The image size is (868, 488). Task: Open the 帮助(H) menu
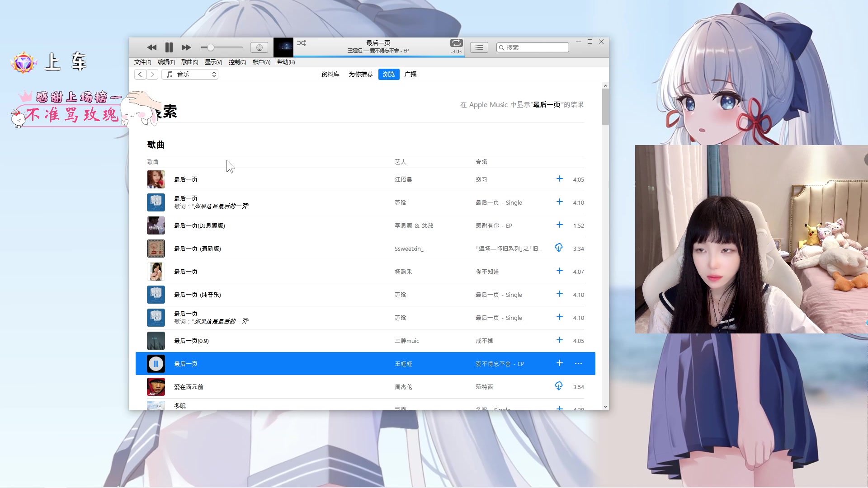(x=286, y=62)
